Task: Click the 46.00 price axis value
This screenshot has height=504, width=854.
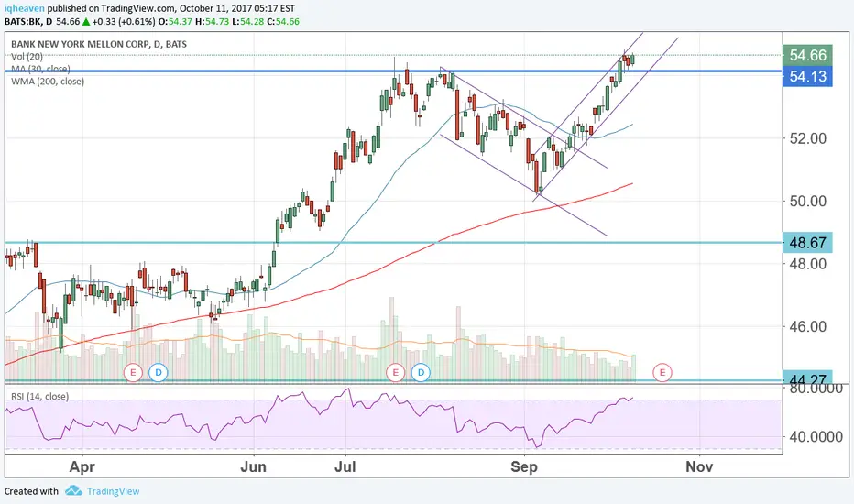Action: coord(808,326)
